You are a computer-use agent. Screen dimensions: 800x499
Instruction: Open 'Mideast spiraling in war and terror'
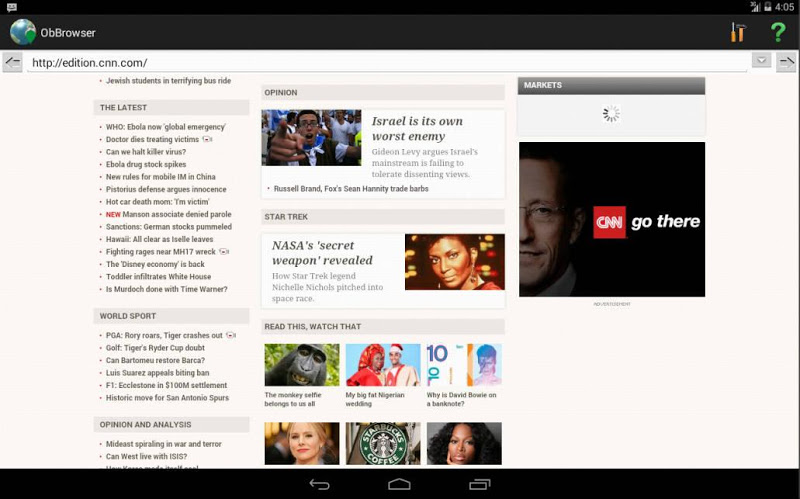pyautogui.click(x=164, y=444)
